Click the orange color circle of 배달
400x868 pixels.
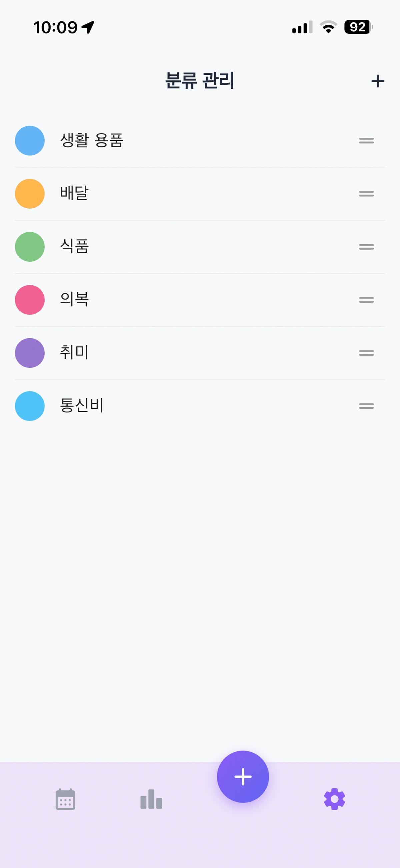pos(30,194)
